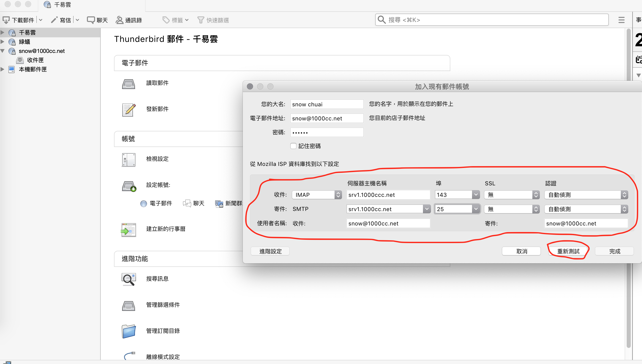
Task: Click the 重新測試 re-test button
Action: tap(568, 251)
